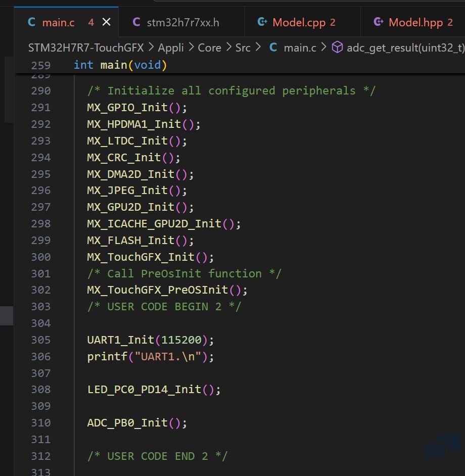Viewport: 465px width, 476px height.
Task: Close the main.c editor tab
Action: pyautogui.click(x=106, y=22)
